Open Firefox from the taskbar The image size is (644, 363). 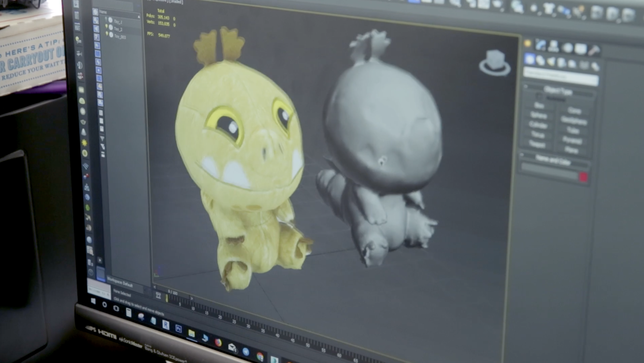218,342
